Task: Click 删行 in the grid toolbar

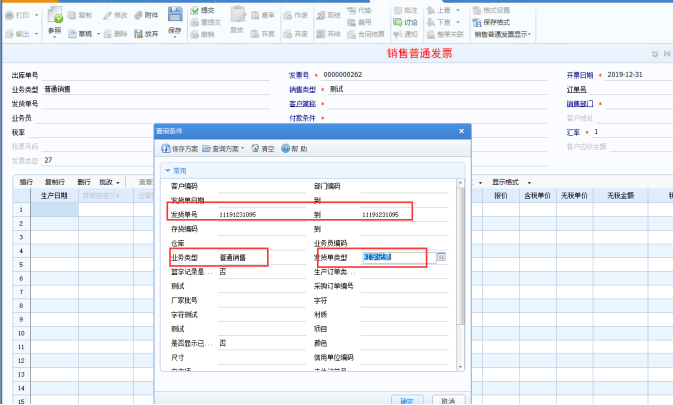Action: [84, 182]
